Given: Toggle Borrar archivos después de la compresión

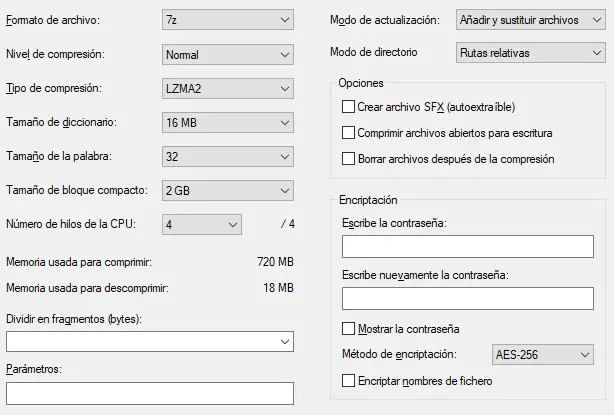Looking at the screenshot, I should point(348,158).
